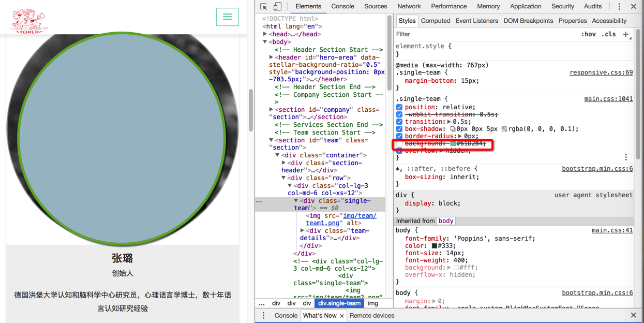This screenshot has height=323, width=644.
Task: Disable the box-shadow property checkbox
Action: 399,129
